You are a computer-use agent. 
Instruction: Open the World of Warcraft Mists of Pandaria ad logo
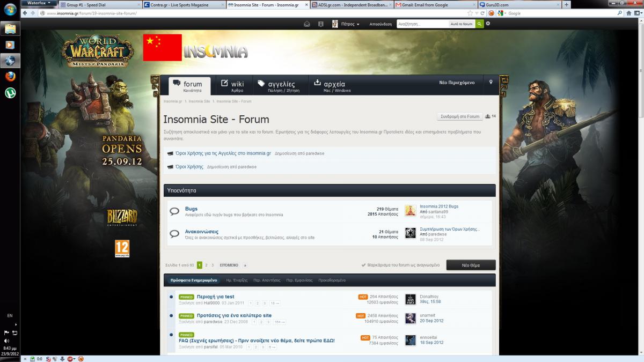[97, 51]
